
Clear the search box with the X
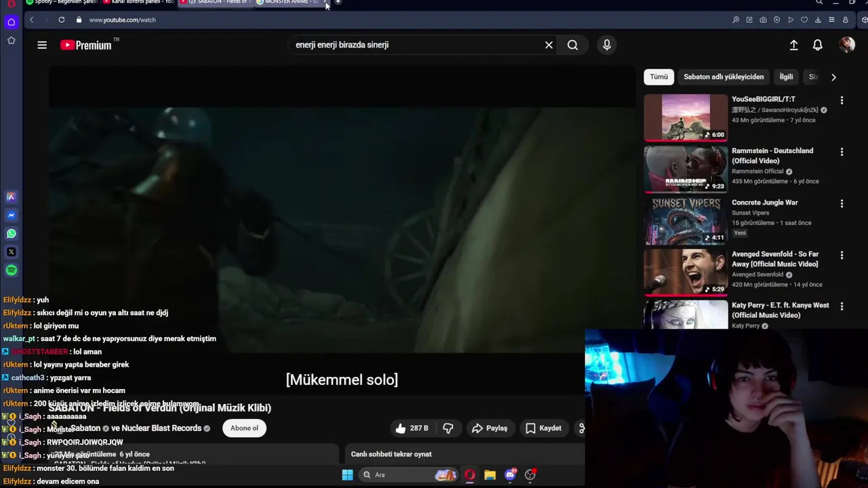549,45
